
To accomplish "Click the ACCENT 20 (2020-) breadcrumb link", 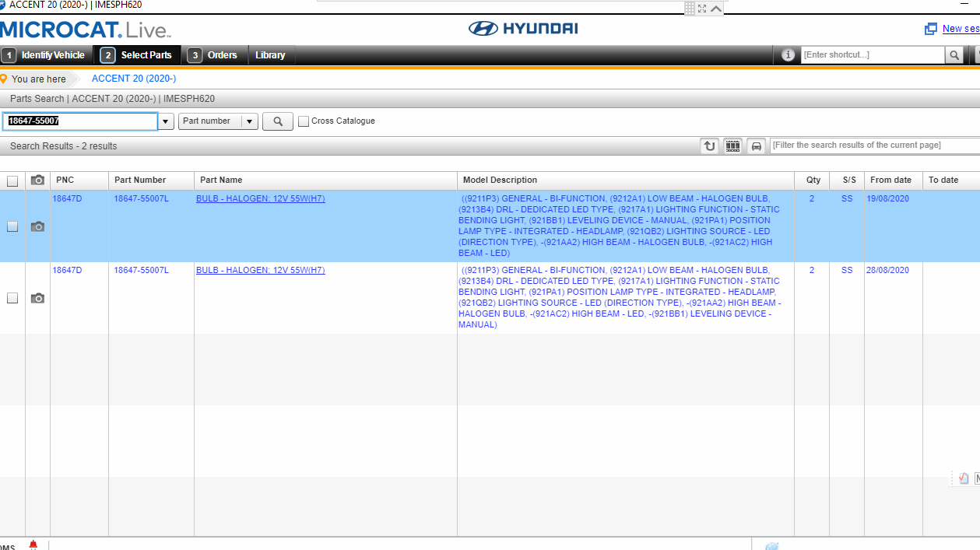I will tap(134, 79).
